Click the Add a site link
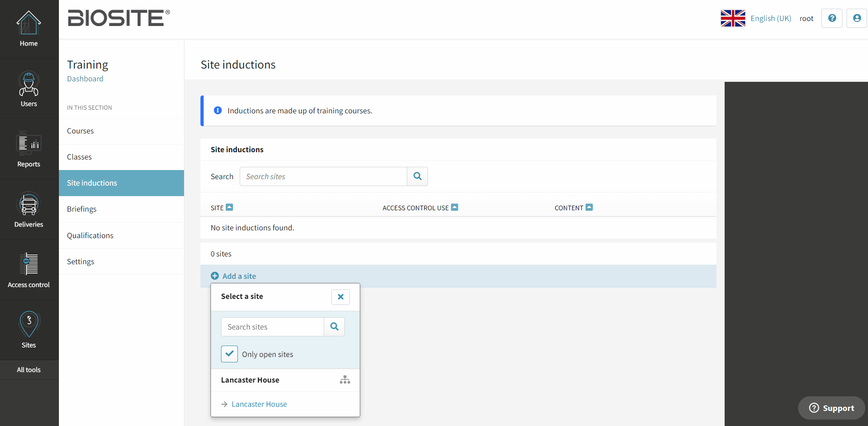The height and width of the screenshot is (426, 868). click(x=239, y=276)
